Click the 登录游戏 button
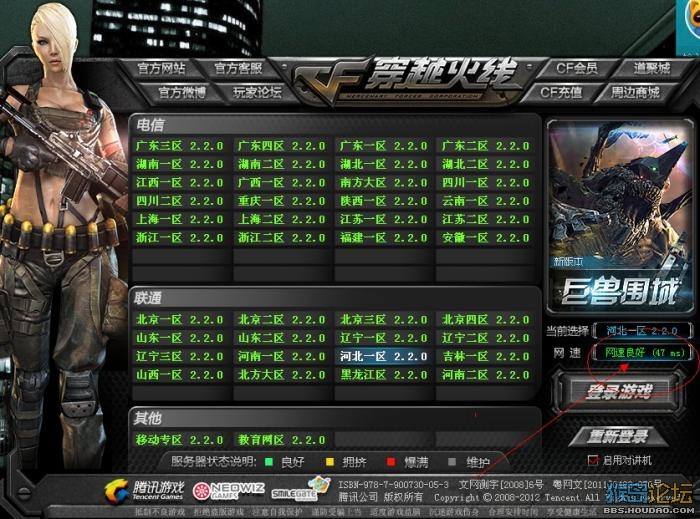The height and width of the screenshot is (519, 700). point(619,391)
